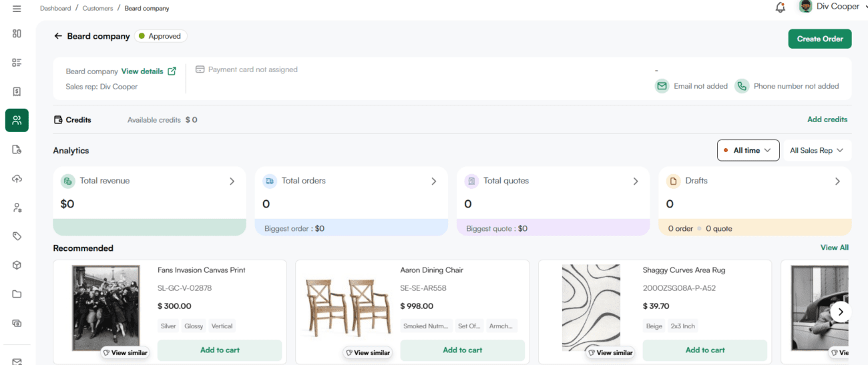
Task: Click Fans Invasion Canvas Print thumbnail
Action: click(x=106, y=308)
